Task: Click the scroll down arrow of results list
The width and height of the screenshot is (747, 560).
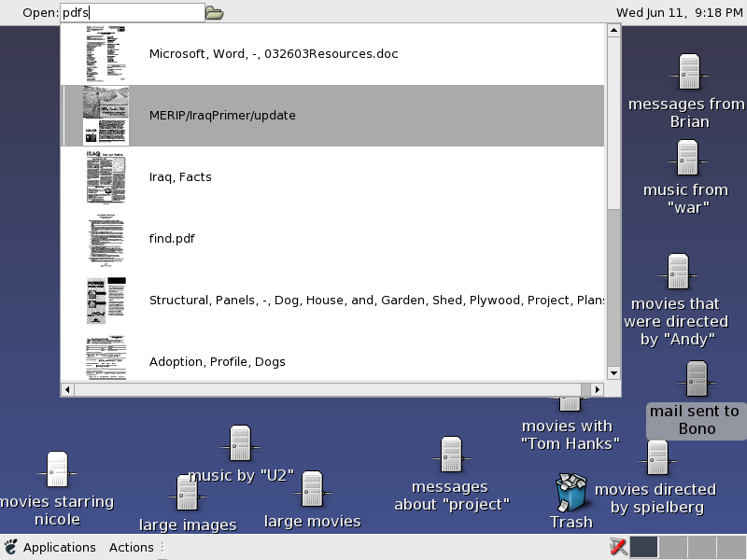Action: point(613,372)
